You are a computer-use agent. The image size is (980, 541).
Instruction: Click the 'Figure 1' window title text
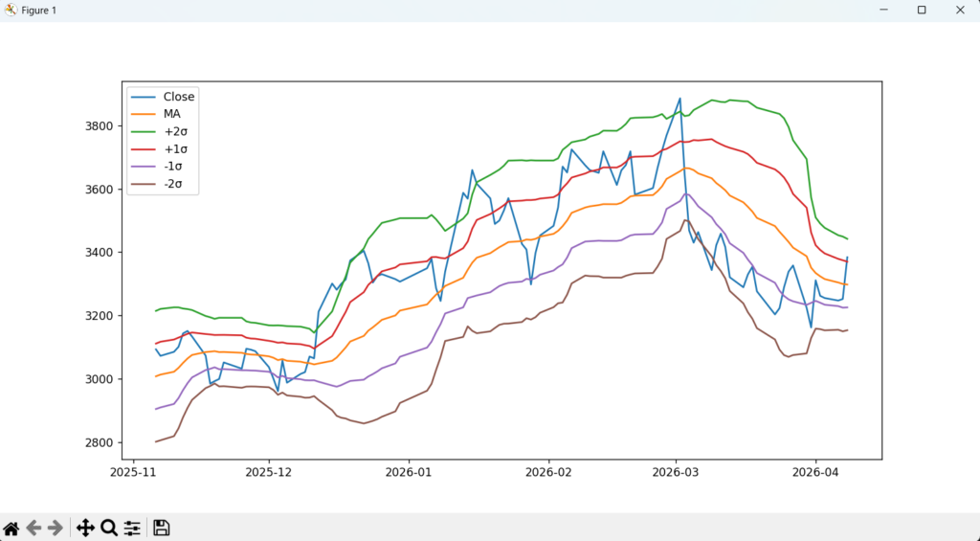coord(39,10)
